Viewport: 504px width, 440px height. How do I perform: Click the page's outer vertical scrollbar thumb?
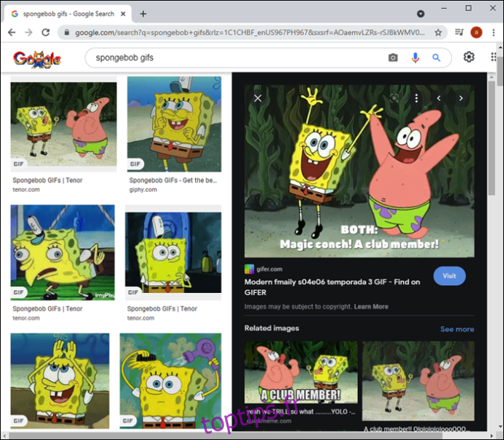click(500, 70)
